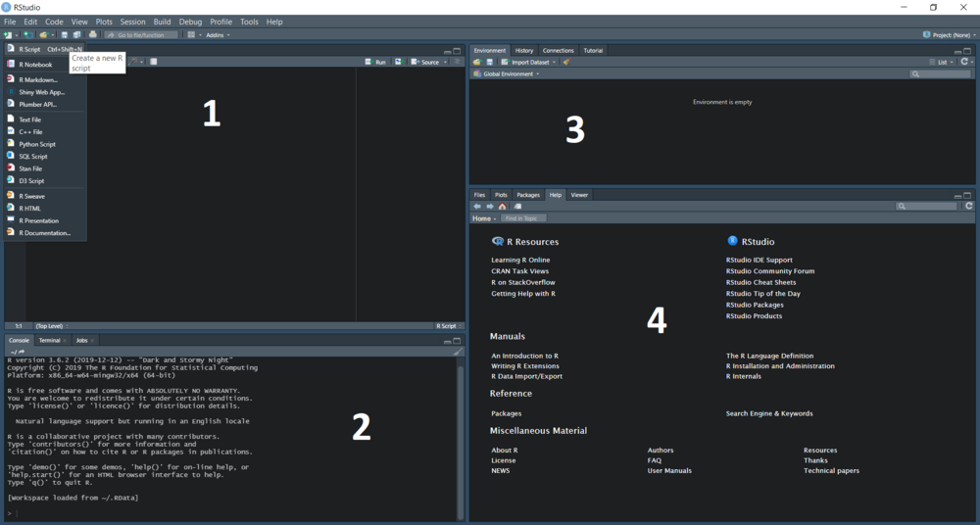Refresh the Help pane topic
Viewport: 980px width, 525px height.
click(x=968, y=207)
